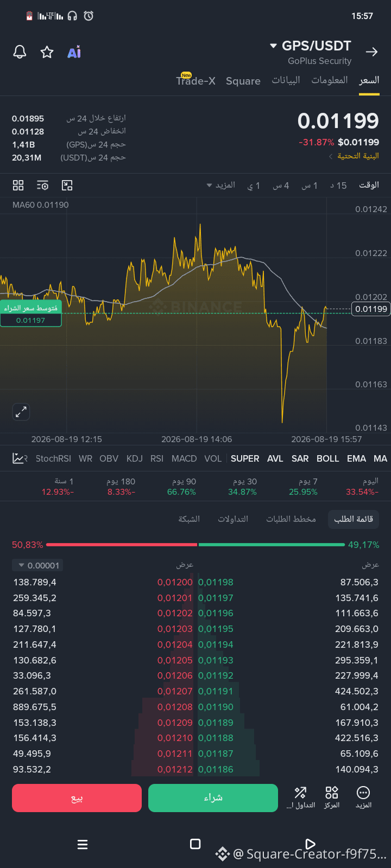Viewport: 391px width, 868px height.
Task: Tap the notification bell icon
Action: [x=20, y=52]
